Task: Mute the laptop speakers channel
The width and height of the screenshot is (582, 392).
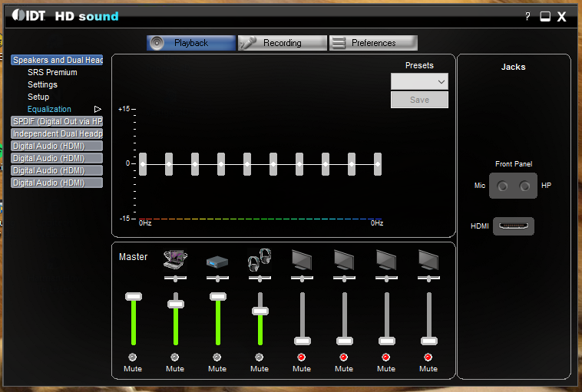Action: pos(175,357)
